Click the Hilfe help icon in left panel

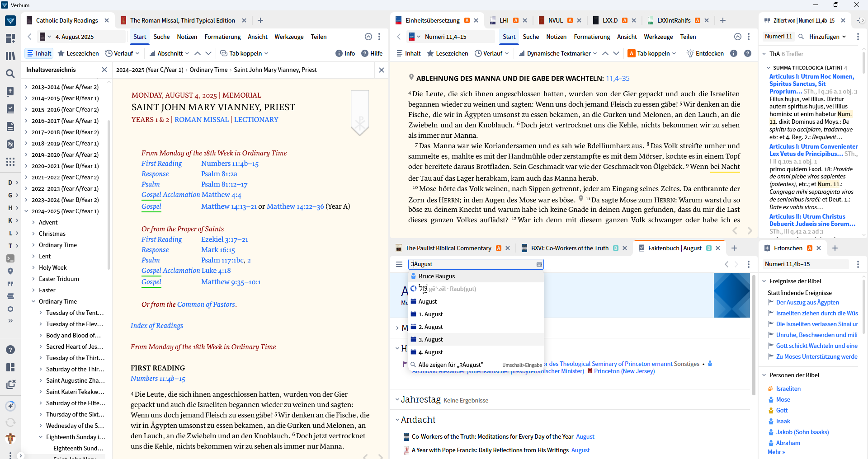point(372,53)
